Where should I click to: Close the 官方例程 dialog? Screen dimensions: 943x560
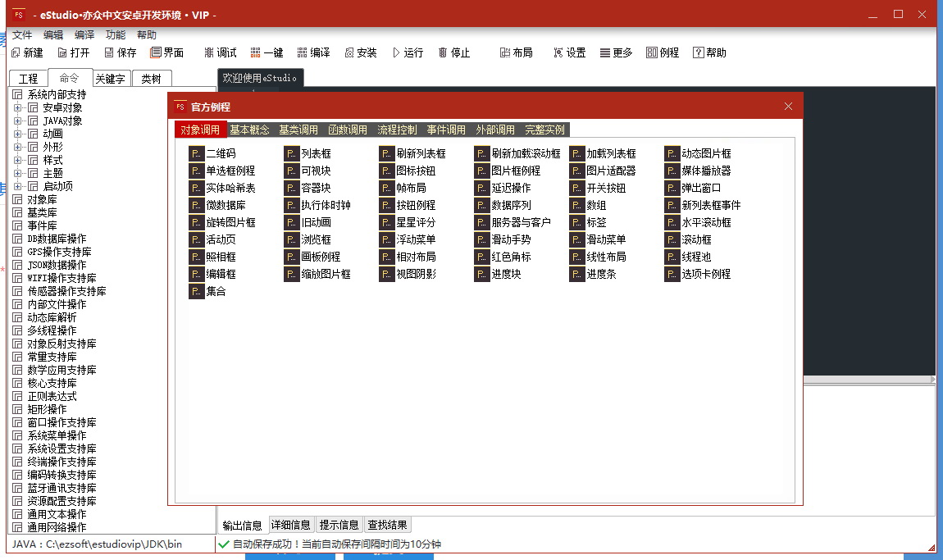pos(789,107)
